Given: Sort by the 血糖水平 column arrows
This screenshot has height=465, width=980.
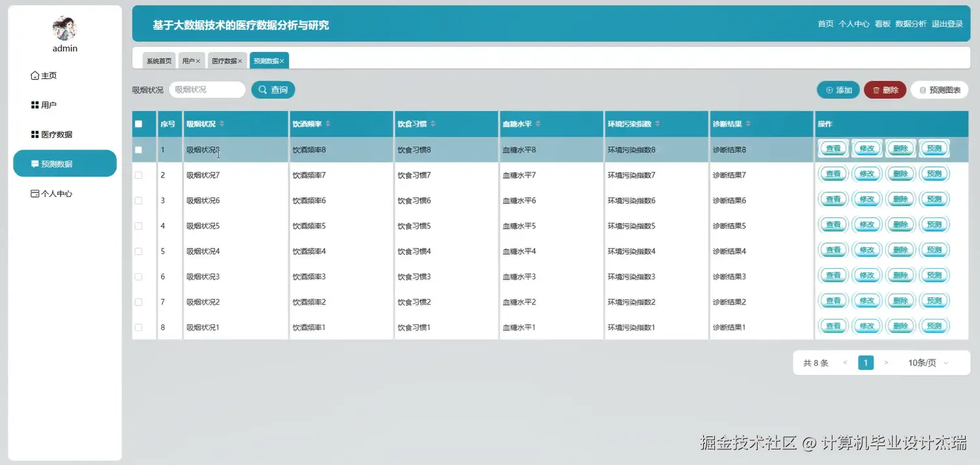Looking at the screenshot, I should click(538, 124).
